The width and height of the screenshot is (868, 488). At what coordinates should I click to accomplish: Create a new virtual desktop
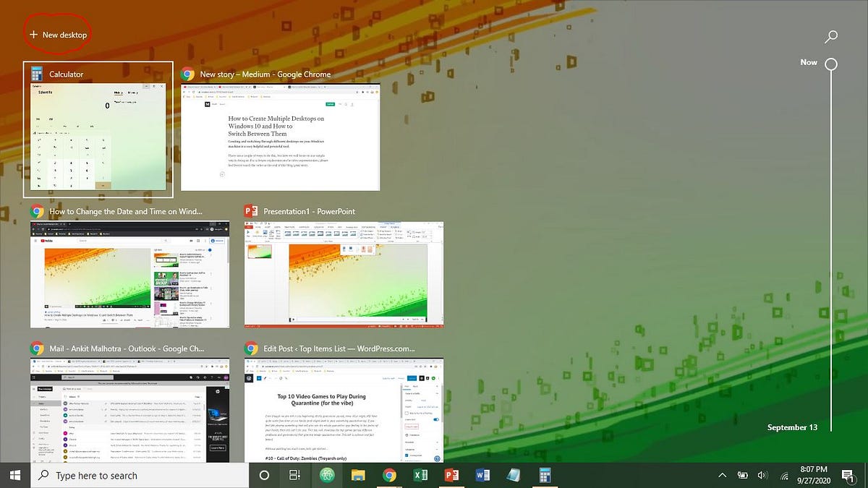point(58,33)
